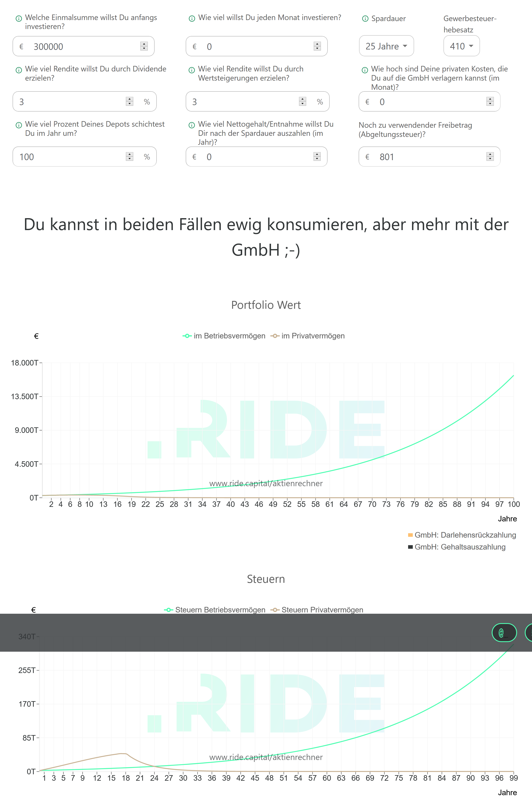
Task: Open the Gewerbesteuerhebesatz '410' dropdown
Action: pyautogui.click(x=461, y=46)
